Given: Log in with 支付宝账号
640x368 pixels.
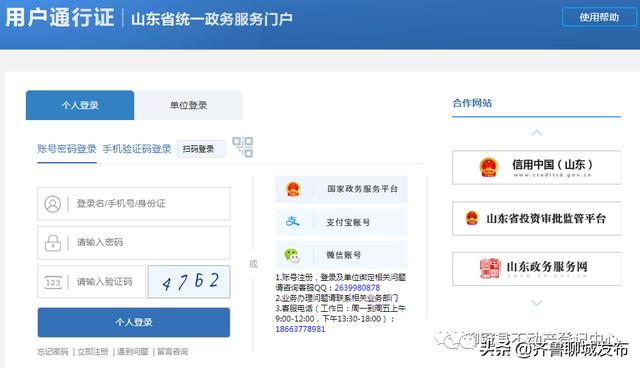Looking at the screenshot, I should click(342, 222).
